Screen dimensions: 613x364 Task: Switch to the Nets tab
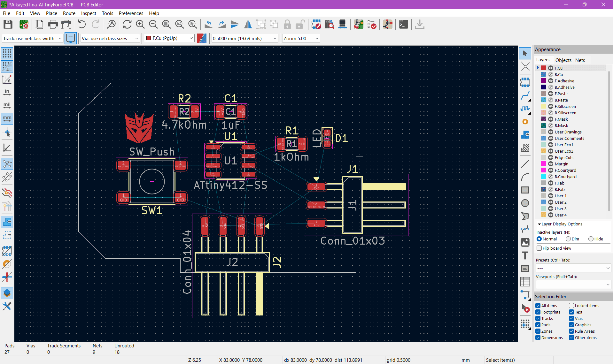tap(580, 60)
